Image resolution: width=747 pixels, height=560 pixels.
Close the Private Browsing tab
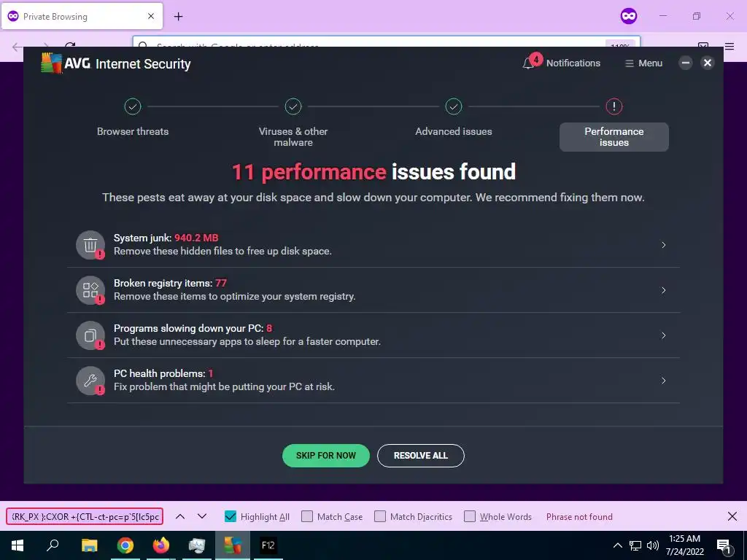tap(151, 16)
